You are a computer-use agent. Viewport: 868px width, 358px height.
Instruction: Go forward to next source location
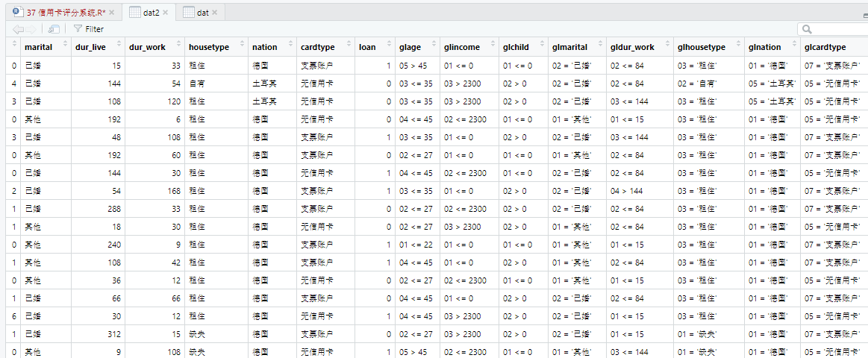click(31, 29)
